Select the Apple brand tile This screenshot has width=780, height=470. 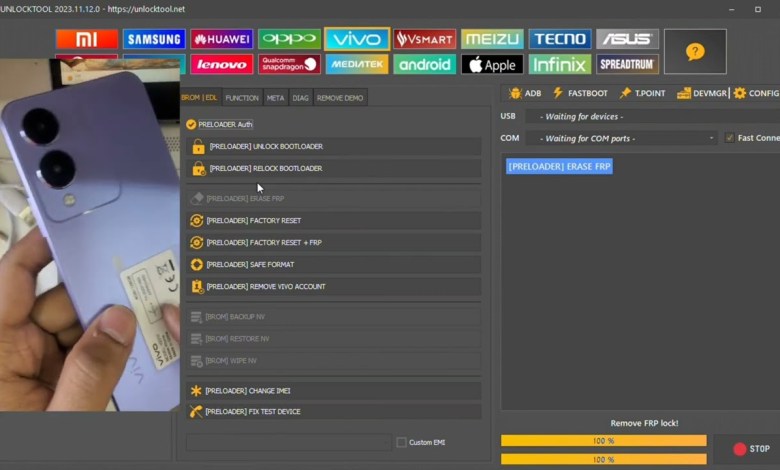pos(492,64)
